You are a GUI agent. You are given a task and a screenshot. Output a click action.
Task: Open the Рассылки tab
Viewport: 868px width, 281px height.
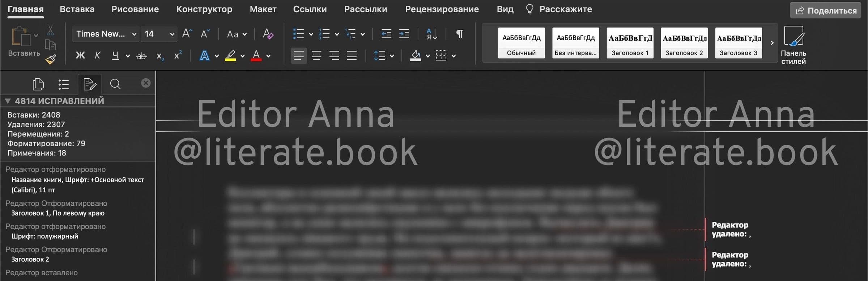point(365,9)
